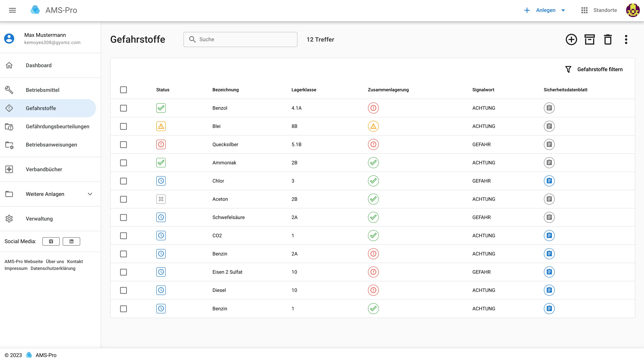
Task: Click the add Gefahrstoff plus-circle icon
Action: tap(571, 39)
